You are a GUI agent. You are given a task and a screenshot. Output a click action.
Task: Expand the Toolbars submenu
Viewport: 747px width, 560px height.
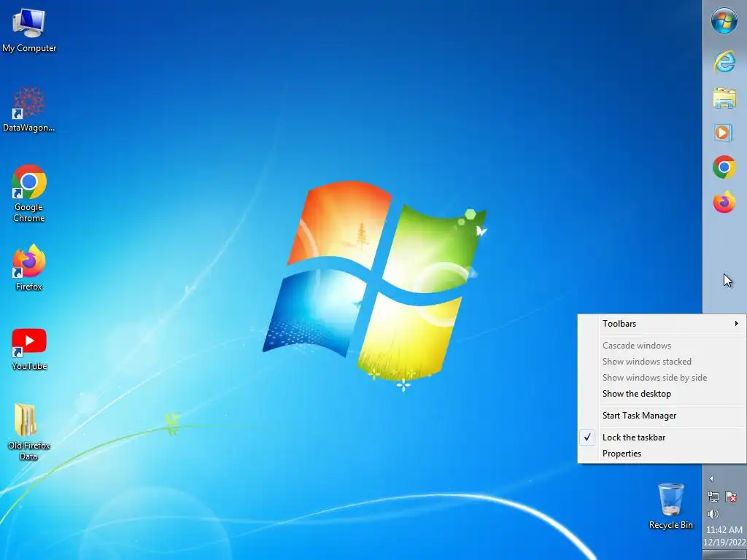(662, 324)
